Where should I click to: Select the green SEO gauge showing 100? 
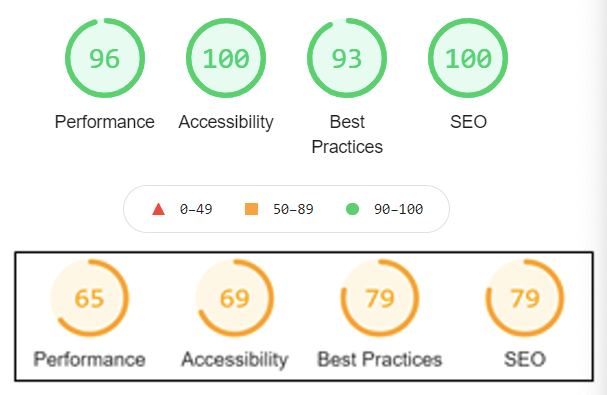(x=468, y=58)
